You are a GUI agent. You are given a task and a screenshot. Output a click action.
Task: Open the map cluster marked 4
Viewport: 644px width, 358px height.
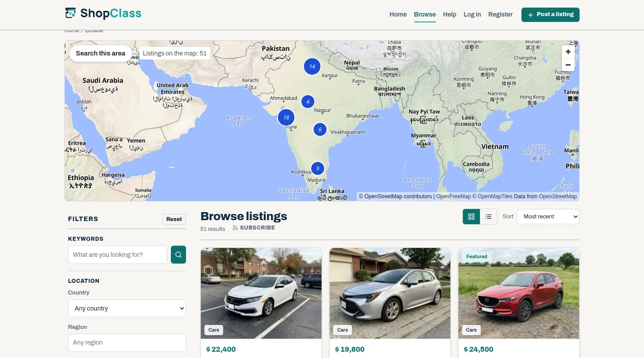(x=308, y=102)
